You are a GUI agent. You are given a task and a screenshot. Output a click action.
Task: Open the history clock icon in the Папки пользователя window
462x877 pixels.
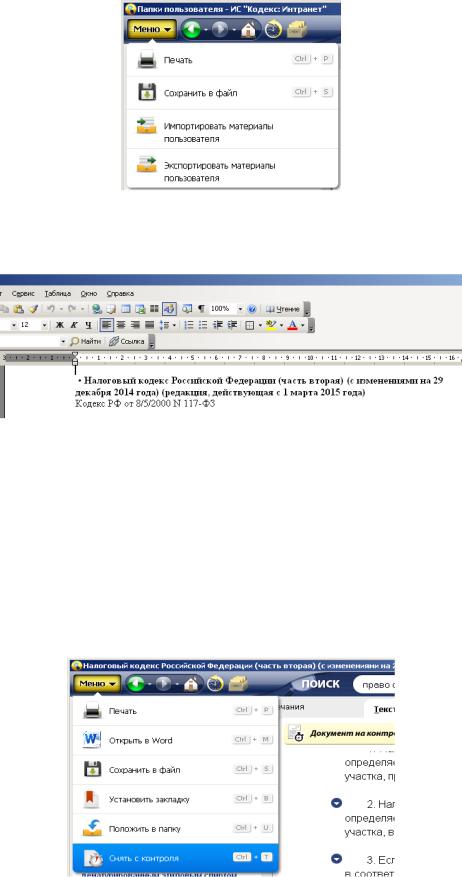coord(273,29)
